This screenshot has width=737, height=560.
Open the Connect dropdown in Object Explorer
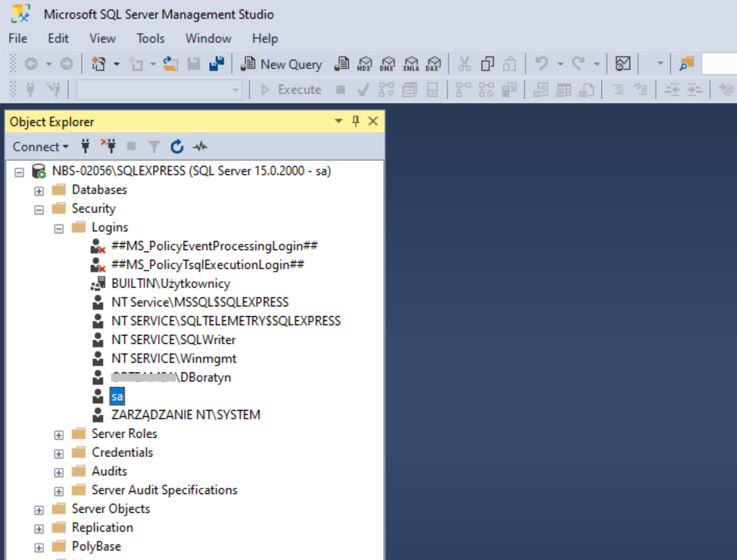pyautogui.click(x=40, y=147)
